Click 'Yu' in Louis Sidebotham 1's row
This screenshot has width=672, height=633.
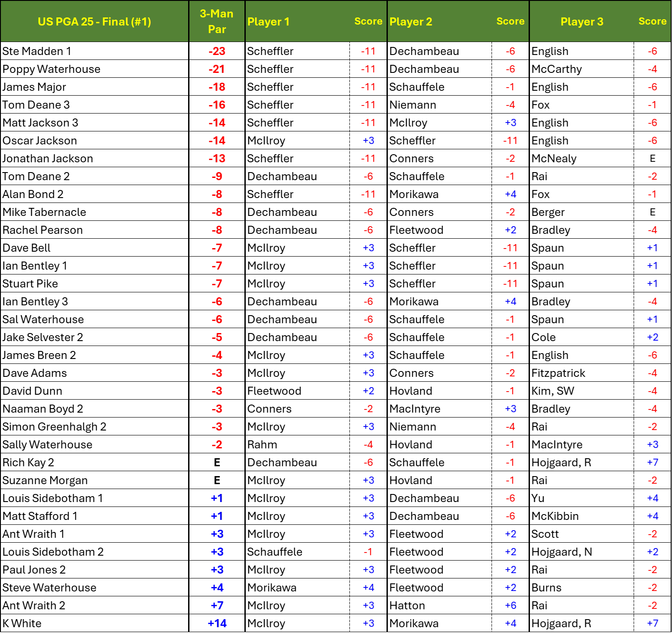582,498
